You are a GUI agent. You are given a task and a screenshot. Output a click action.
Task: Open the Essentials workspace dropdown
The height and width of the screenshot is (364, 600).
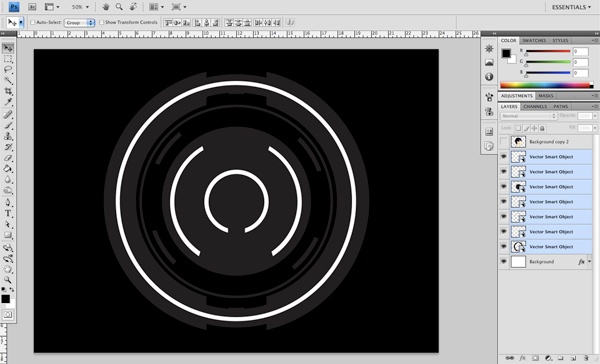point(571,7)
